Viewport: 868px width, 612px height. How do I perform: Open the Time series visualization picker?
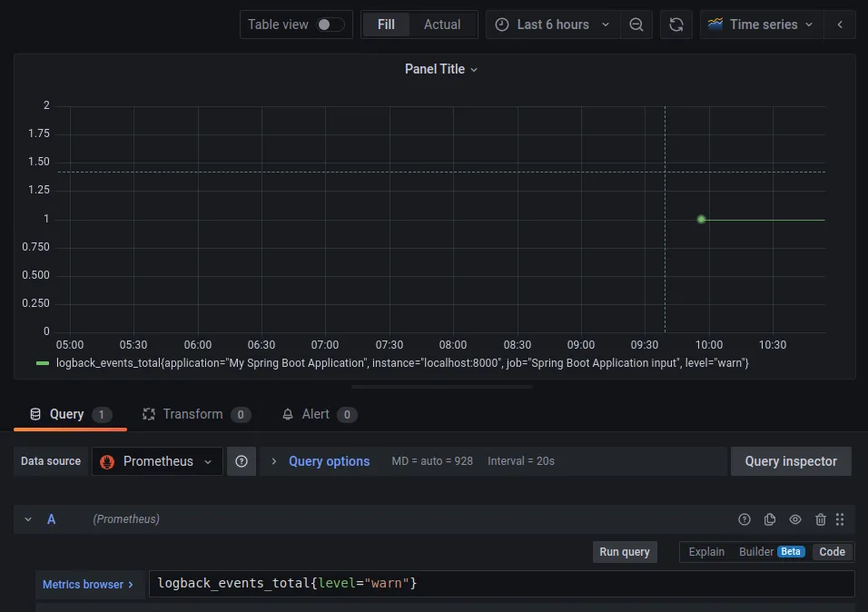pyautogui.click(x=761, y=25)
